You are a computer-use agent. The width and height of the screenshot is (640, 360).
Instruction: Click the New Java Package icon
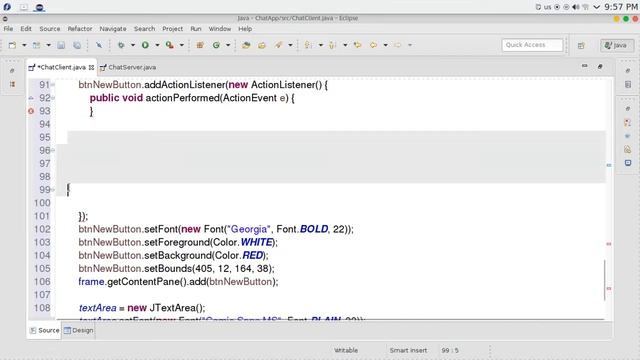click(x=200, y=45)
